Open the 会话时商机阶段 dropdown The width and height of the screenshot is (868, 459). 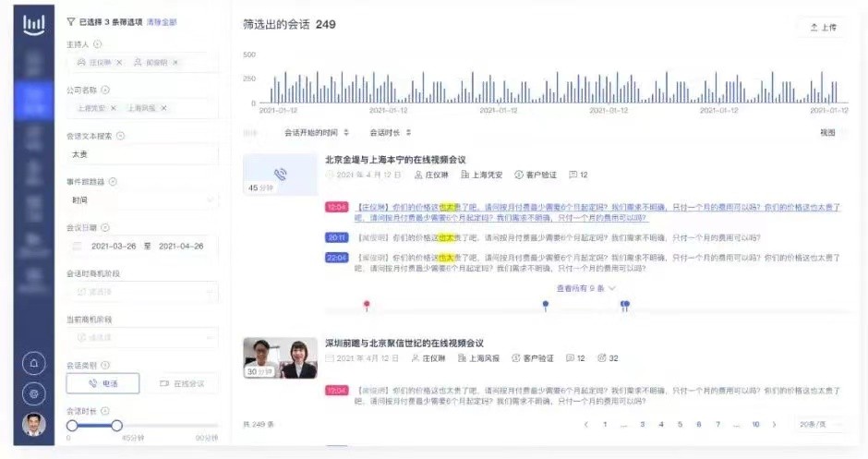tap(142, 292)
